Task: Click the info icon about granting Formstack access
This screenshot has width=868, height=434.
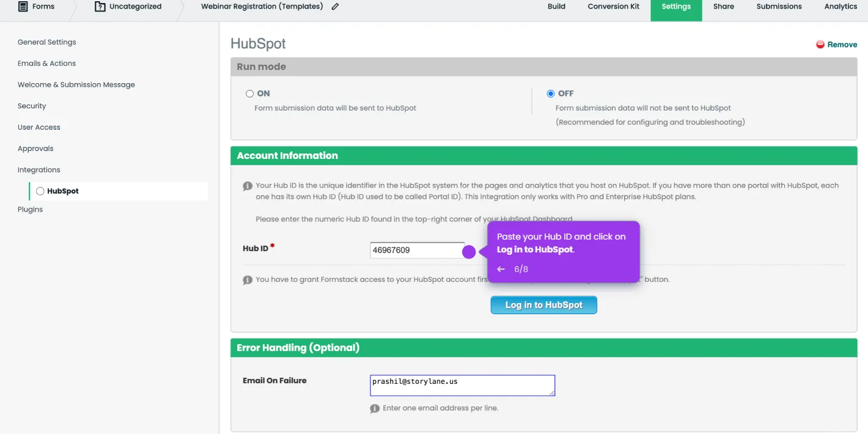Action: point(248,279)
